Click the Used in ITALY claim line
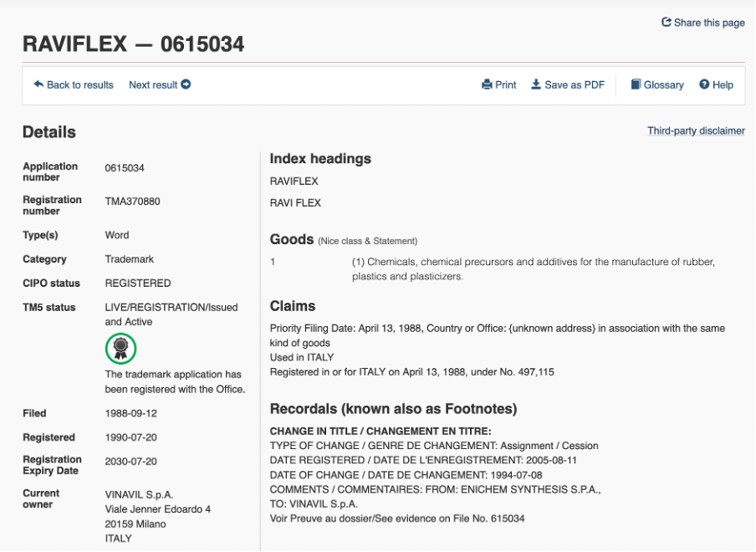 coord(302,357)
